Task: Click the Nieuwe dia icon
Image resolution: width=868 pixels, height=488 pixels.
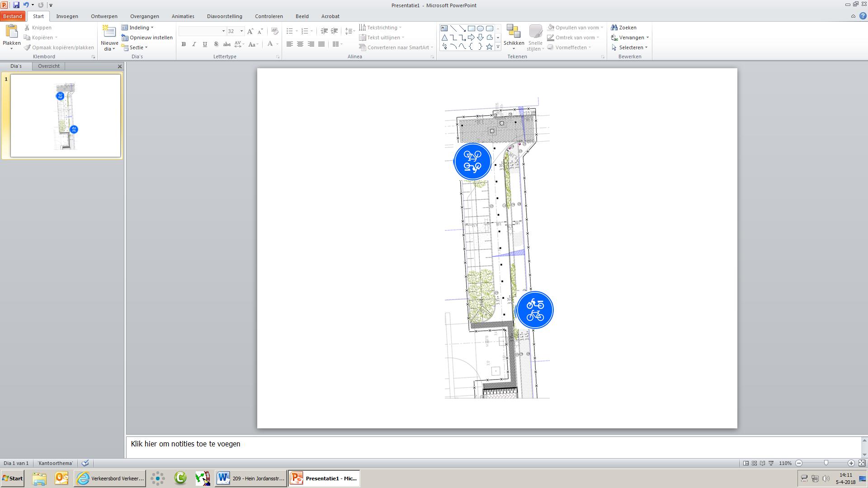Action: pyautogui.click(x=109, y=31)
